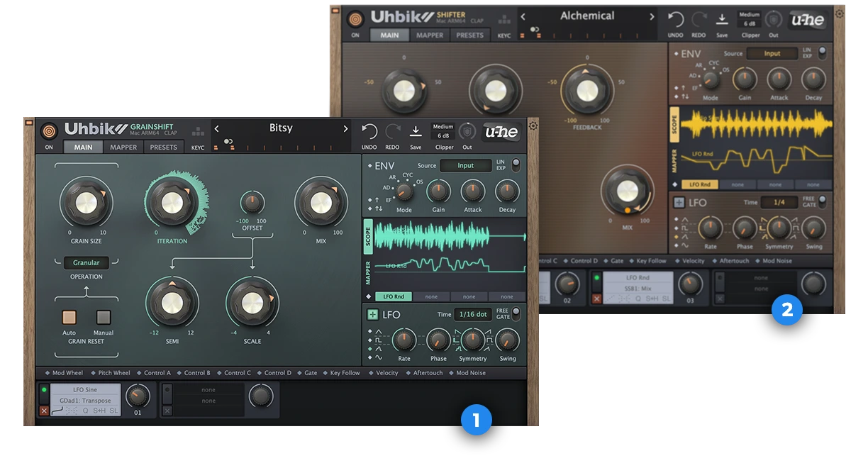This screenshot has width=868, height=468.
Task: Toggle the FREE GATE switch in Grainshift LFO
Action: tap(516, 313)
